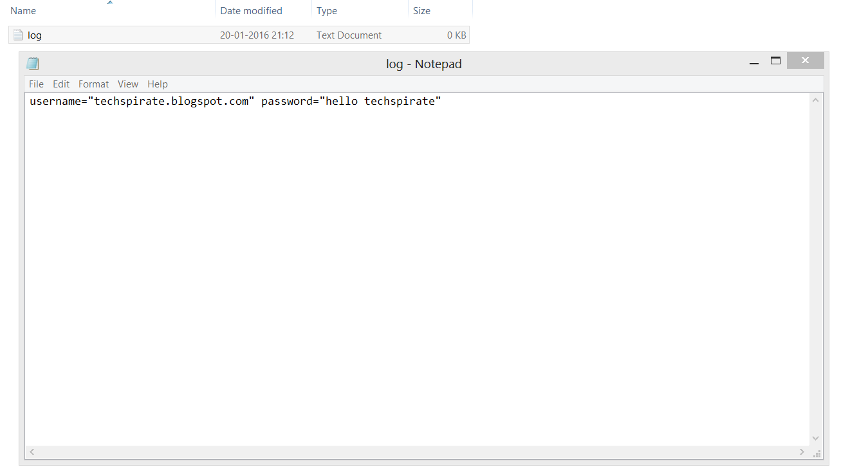Open the Help menu in Notepad
The image size is (868, 474).
click(158, 84)
